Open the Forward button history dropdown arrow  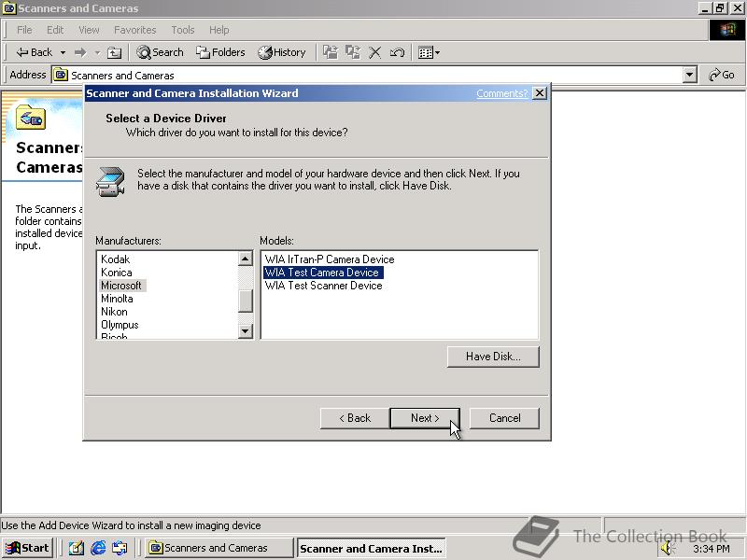(97, 52)
